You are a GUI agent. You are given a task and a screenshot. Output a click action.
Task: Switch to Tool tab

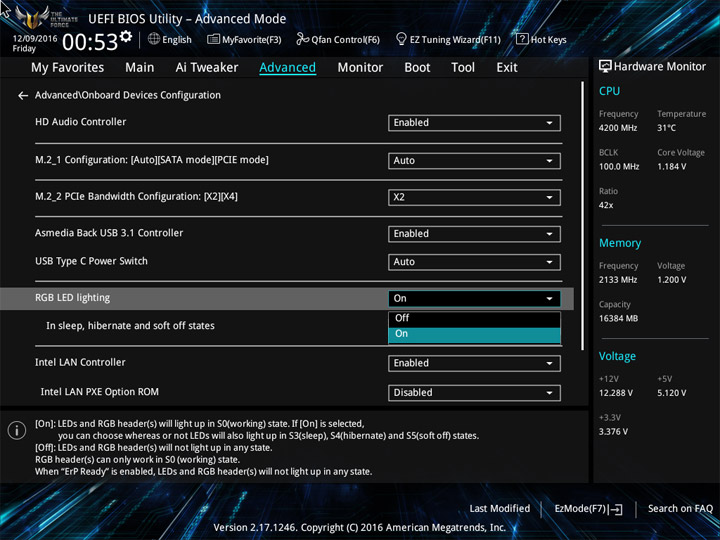coord(463,68)
